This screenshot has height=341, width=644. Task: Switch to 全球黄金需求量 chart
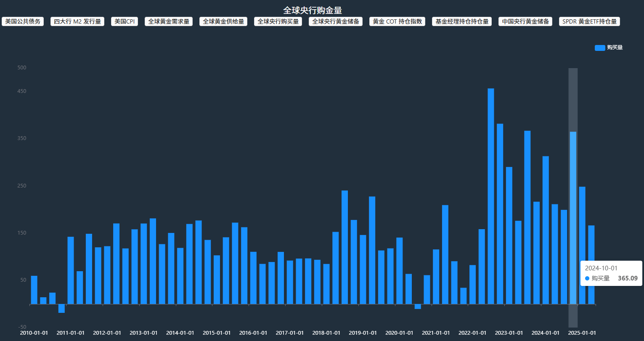pos(169,21)
